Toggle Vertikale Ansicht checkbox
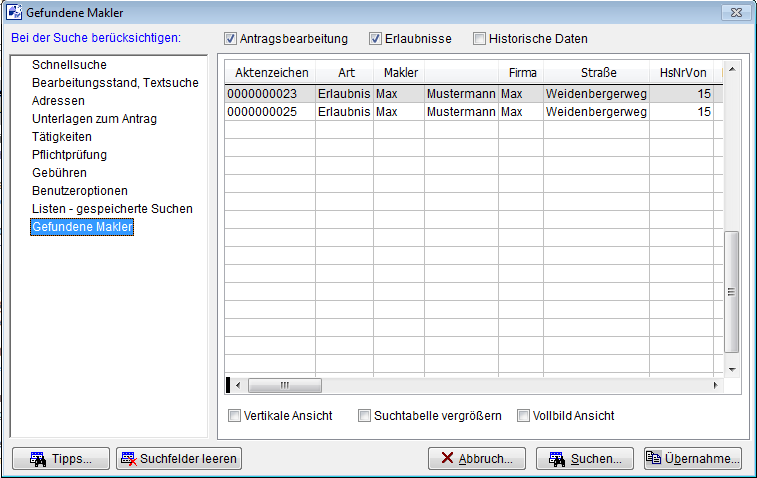 tap(234, 415)
